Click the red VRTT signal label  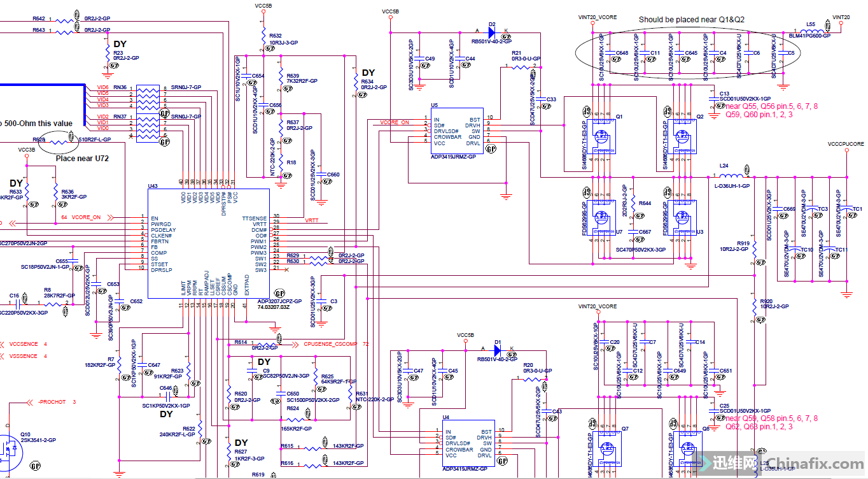click(x=312, y=220)
